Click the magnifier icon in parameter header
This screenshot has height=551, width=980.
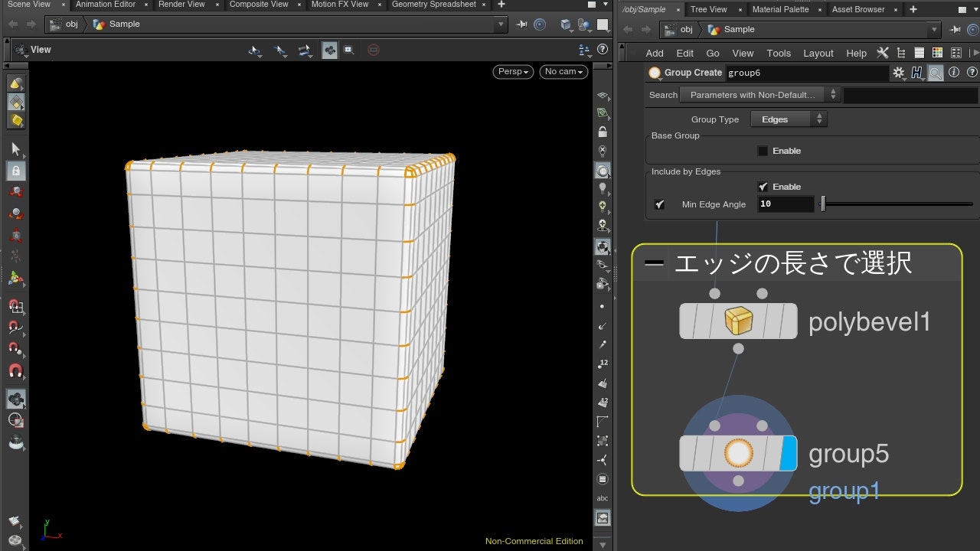coord(936,73)
